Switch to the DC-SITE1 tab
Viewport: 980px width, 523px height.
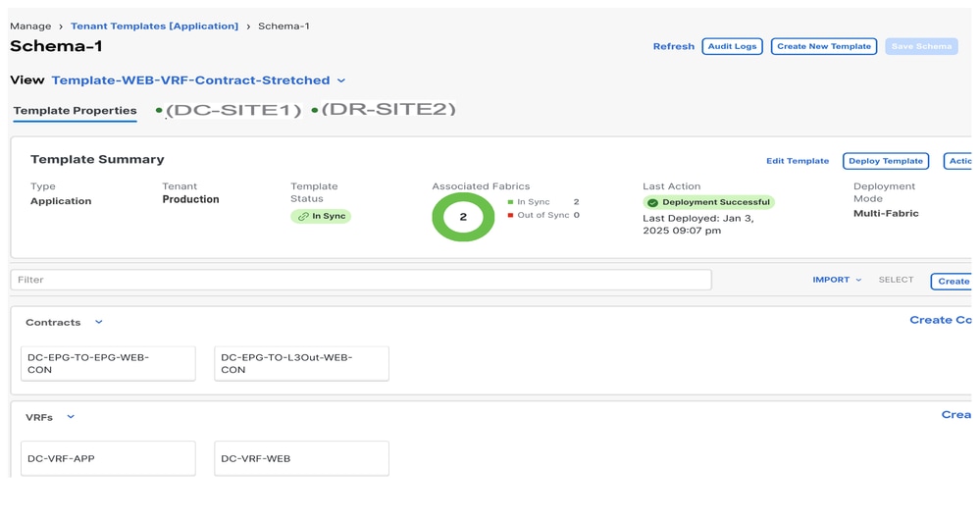pos(229,110)
